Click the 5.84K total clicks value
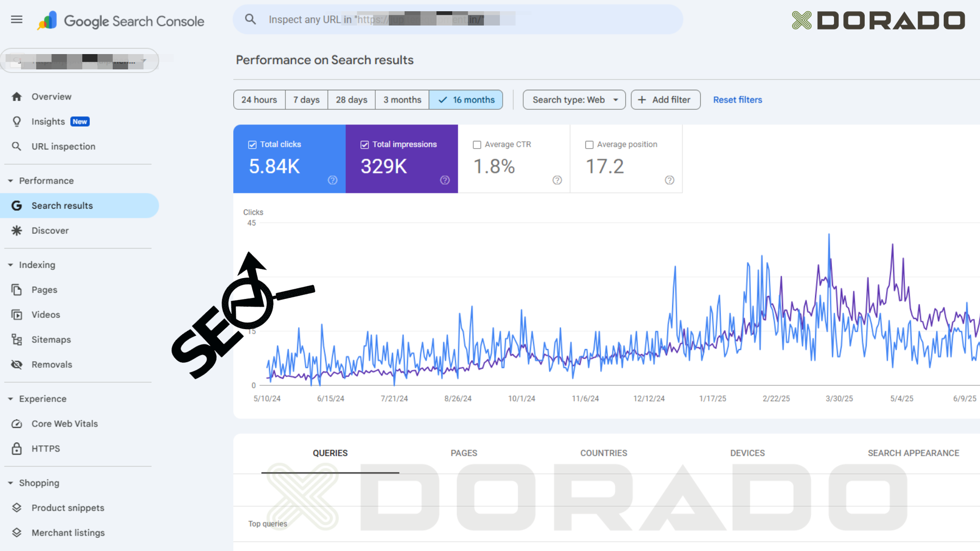 [x=274, y=166]
